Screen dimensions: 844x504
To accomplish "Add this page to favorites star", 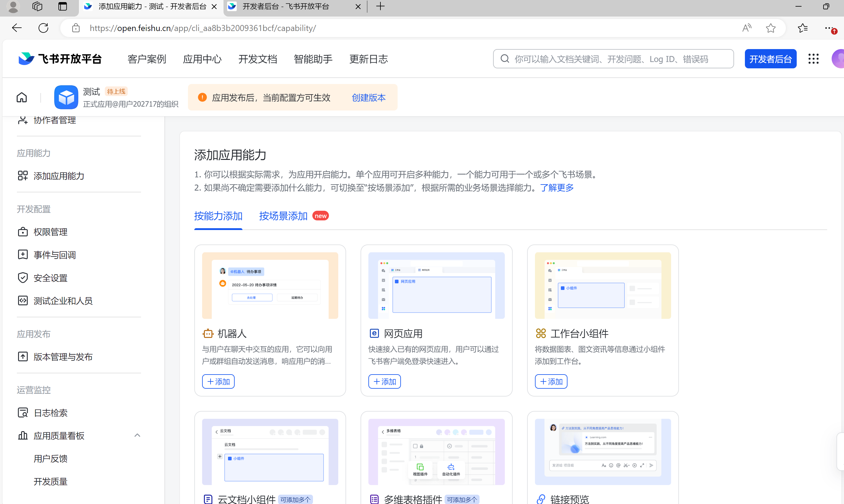I will [771, 28].
